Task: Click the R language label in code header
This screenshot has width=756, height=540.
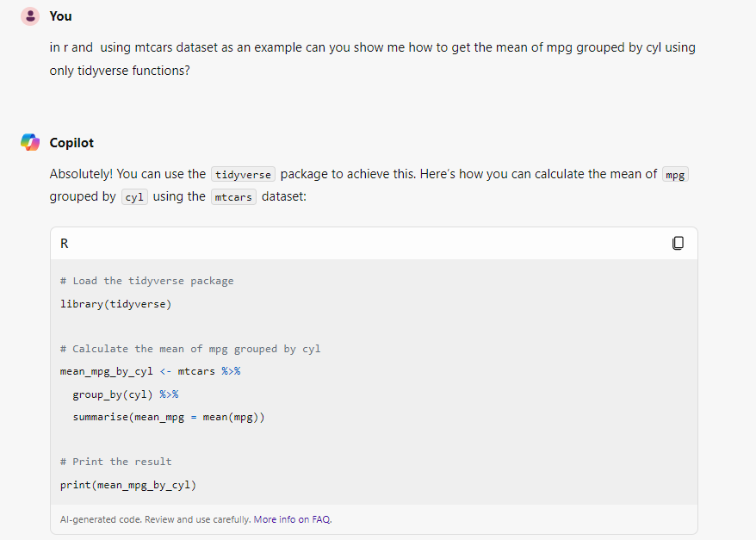Action: [64, 244]
